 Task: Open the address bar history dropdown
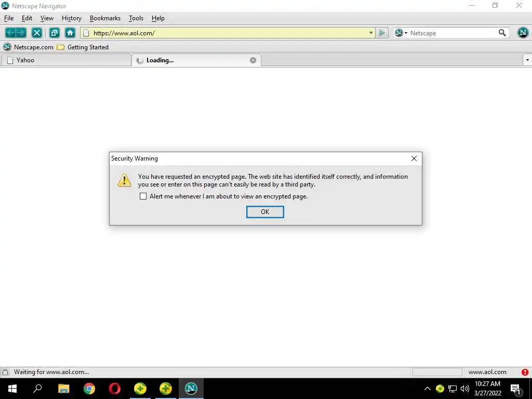371,33
